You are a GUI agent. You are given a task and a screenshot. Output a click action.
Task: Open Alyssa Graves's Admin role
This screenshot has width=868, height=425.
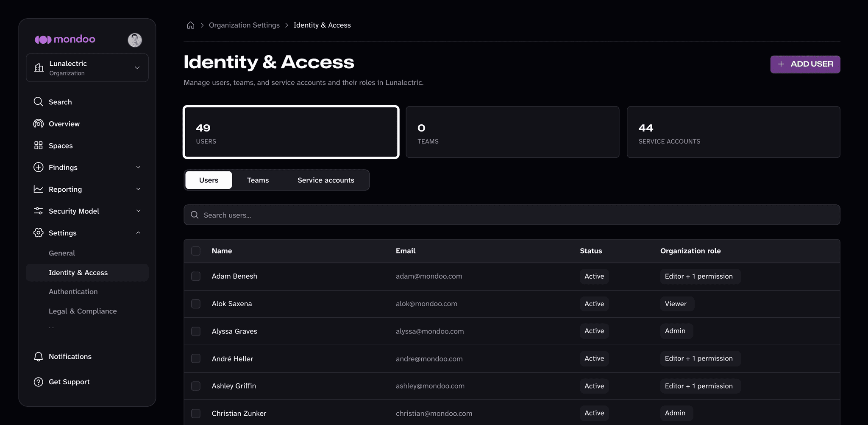pos(676,331)
